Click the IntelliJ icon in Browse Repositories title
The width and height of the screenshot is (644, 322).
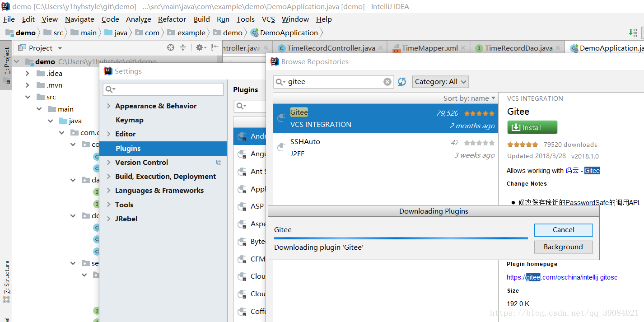tap(275, 61)
